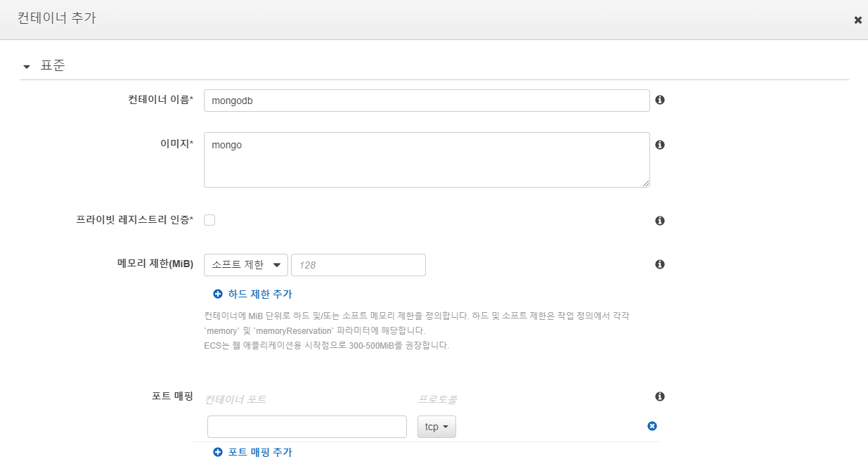868x471 pixels.
Task: Click the 컨테이너 추가 title text
Action: click(x=57, y=18)
